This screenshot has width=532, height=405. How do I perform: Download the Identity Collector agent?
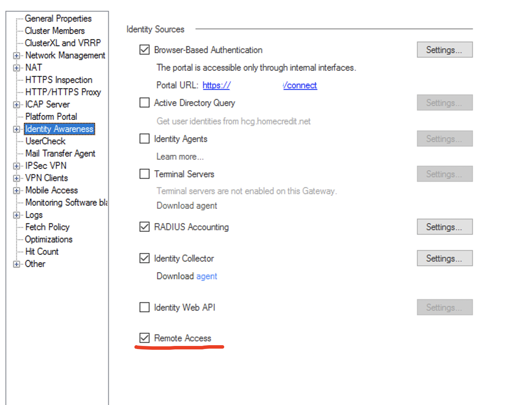tap(207, 276)
